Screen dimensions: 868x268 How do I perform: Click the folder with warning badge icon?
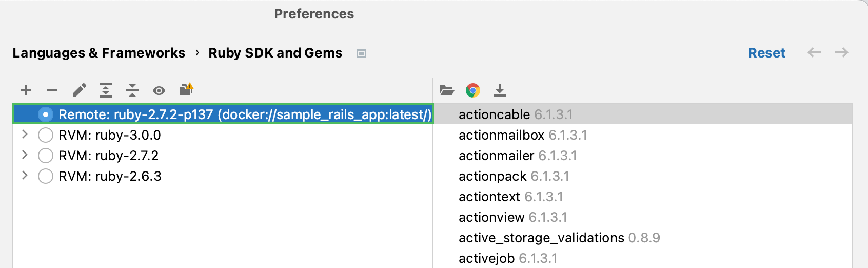186,90
